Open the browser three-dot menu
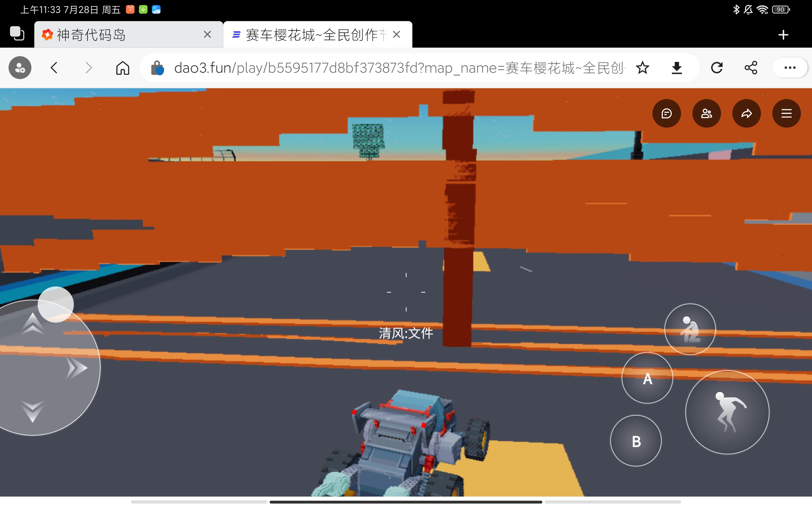812x508 pixels. [x=790, y=68]
